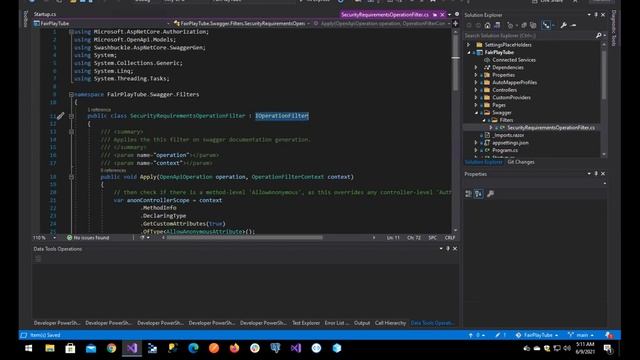This screenshot has width=640, height=360.
Task: Open FairPlayTube repository dropdown in status bar
Action: (x=537, y=335)
